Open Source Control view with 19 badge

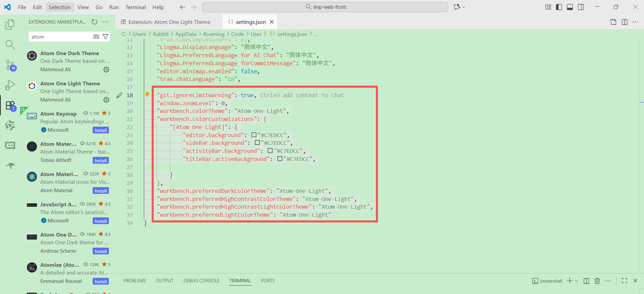10,65
